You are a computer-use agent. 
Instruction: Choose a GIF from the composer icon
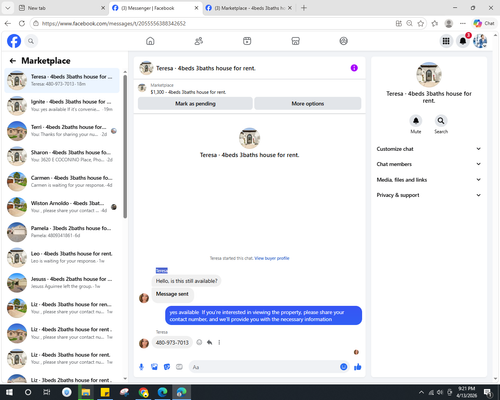179,367
